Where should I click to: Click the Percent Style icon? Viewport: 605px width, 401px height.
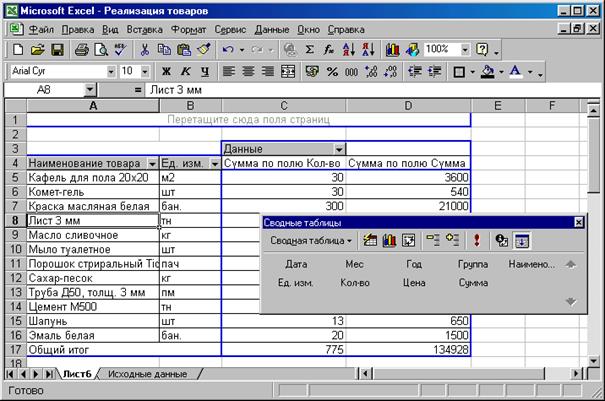332,72
